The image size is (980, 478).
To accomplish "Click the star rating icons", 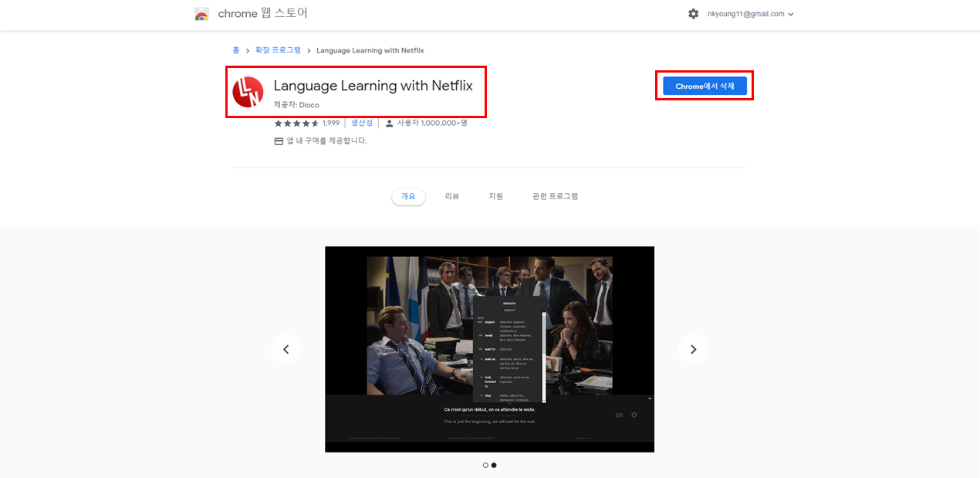I will (x=297, y=123).
